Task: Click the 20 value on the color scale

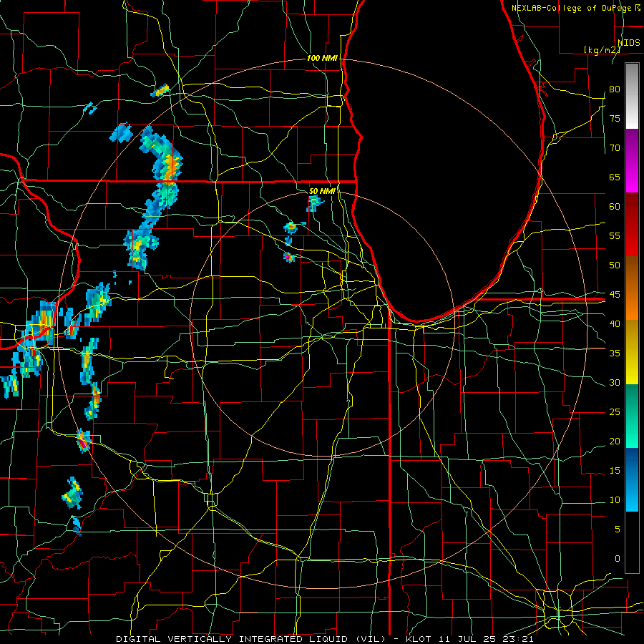Action: pos(615,441)
